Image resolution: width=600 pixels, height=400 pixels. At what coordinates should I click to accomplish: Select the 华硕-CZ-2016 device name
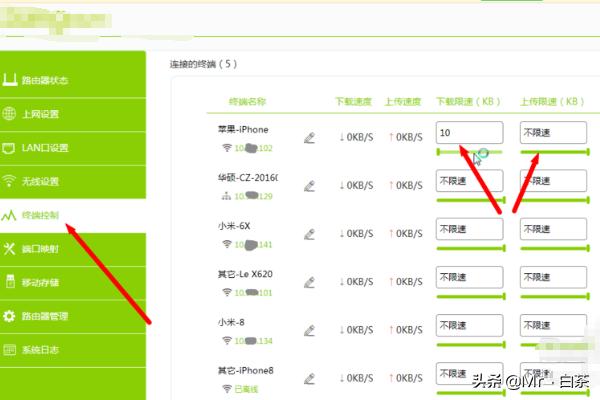tap(248, 178)
